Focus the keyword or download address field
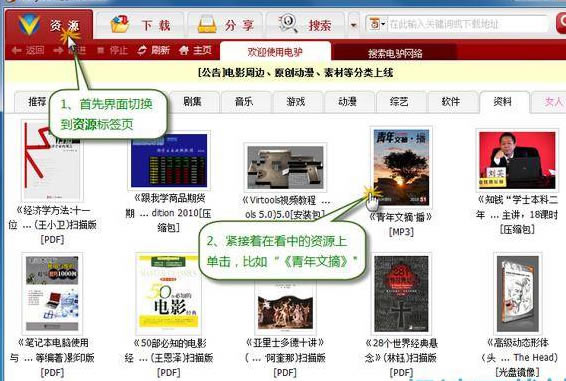The image size is (566, 381). 467,24
